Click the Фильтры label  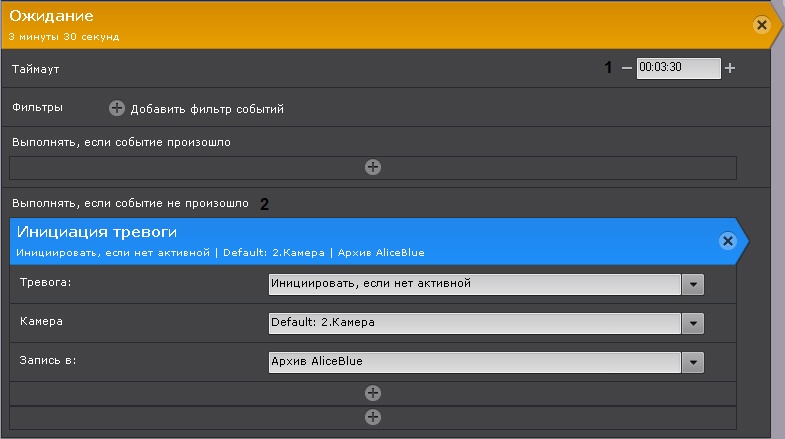pyautogui.click(x=37, y=106)
